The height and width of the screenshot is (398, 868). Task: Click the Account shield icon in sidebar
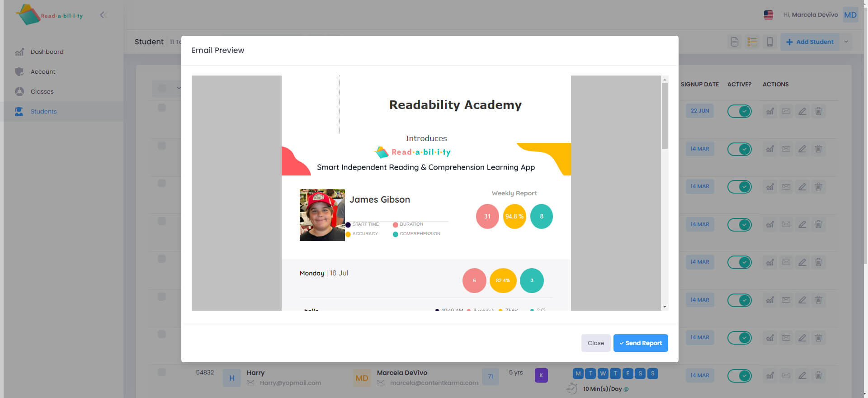(19, 71)
